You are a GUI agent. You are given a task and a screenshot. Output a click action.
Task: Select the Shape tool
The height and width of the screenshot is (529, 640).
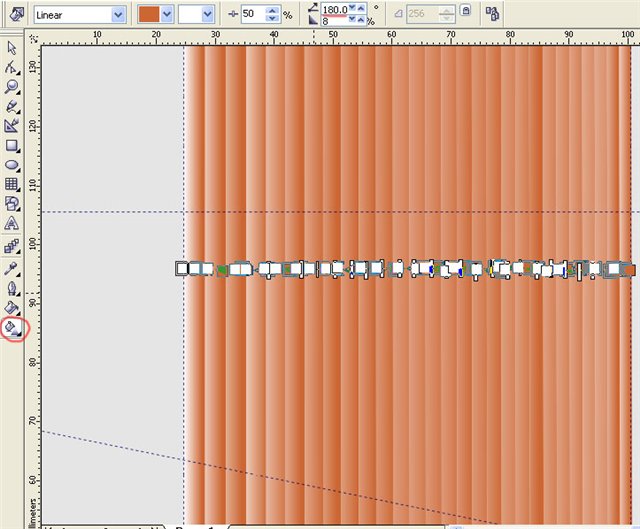12,67
